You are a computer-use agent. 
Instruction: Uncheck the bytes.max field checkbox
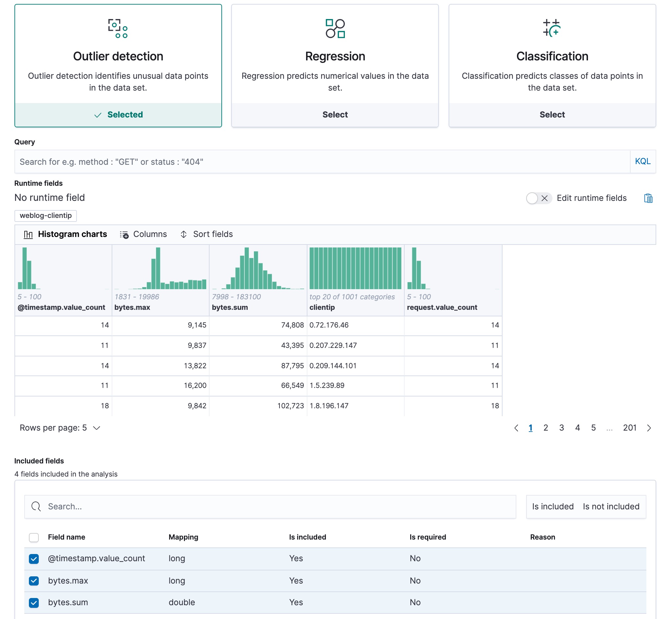(x=34, y=581)
